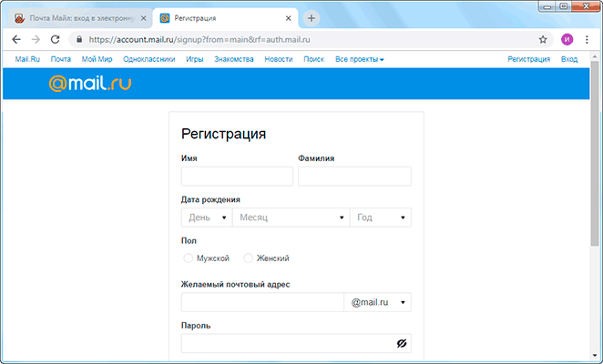This screenshot has height=364, width=603.
Task: Open a new tab with plus button
Action: [x=312, y=18]
